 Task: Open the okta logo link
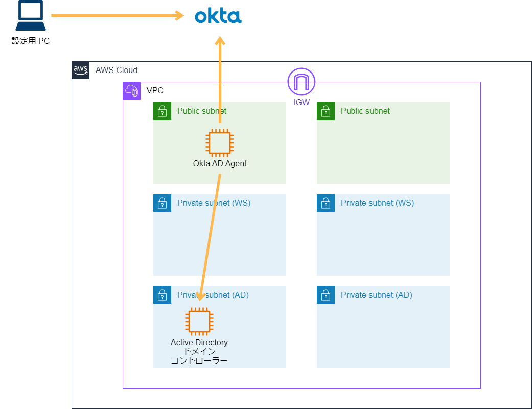point(218,16)
